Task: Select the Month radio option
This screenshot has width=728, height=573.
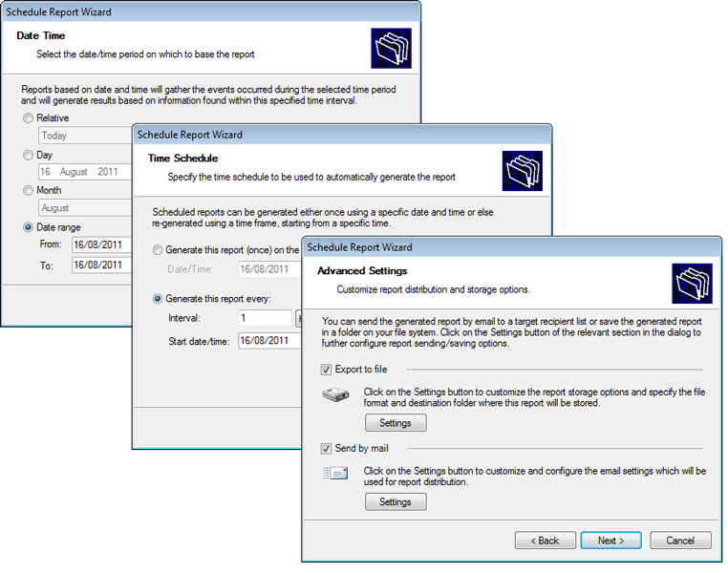Action: (x=29, y=190)
